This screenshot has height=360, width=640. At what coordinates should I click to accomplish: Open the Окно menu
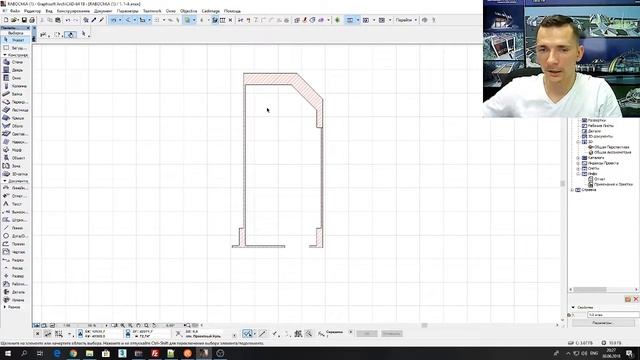coord(171,11)
